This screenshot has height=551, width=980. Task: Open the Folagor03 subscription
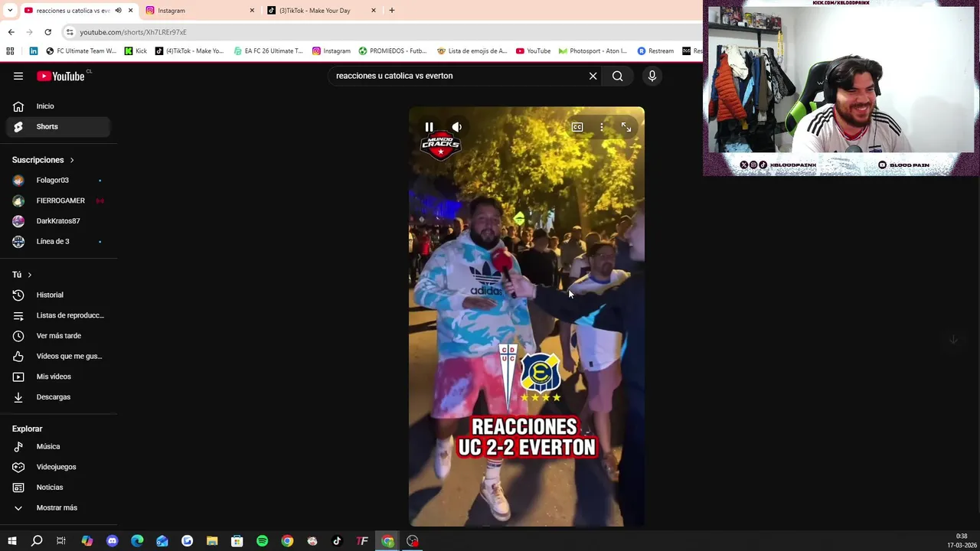tap(59, 180)
